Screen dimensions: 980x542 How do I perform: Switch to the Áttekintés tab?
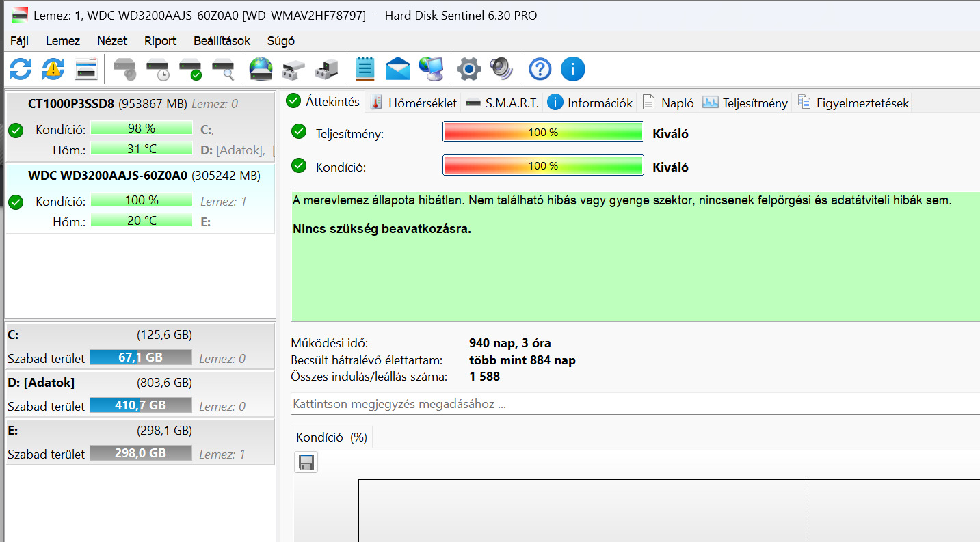[324, 102]
